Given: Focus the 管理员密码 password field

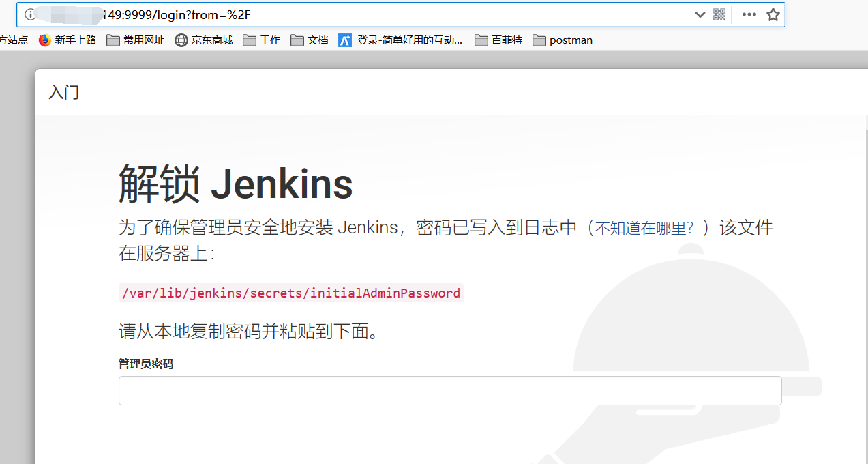Looking at the screenshot, I should tap(450, 391).
